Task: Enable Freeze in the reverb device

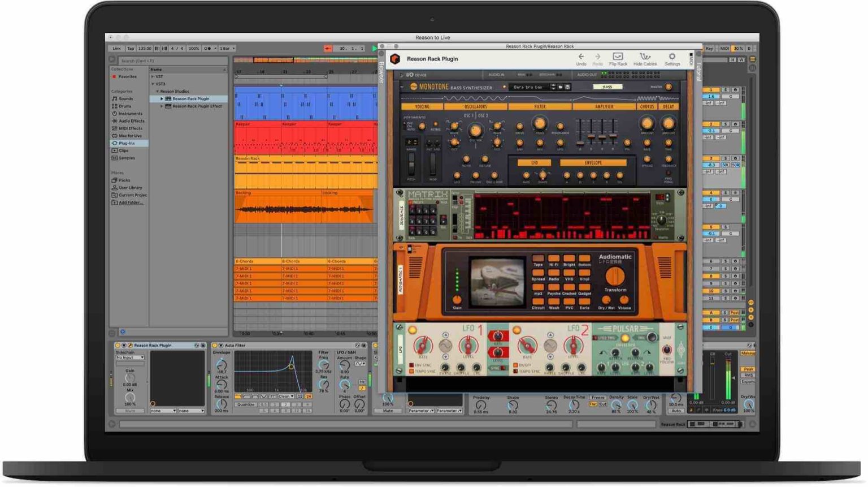Action: click(598, 398)
